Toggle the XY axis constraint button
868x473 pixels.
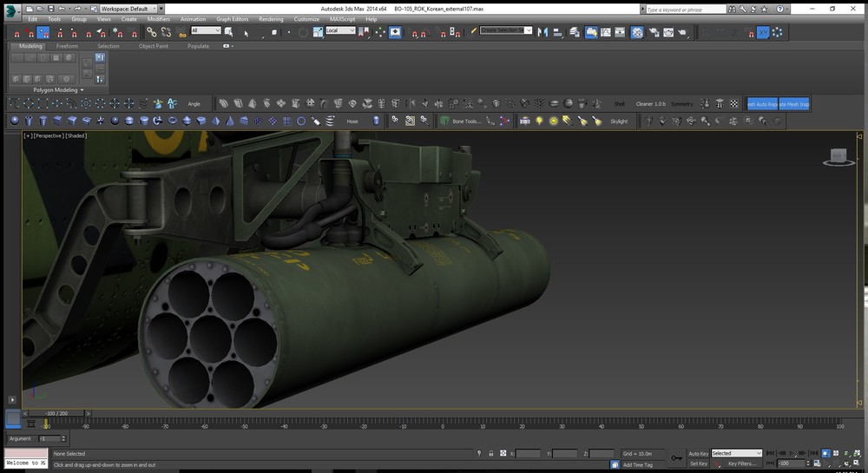(762, 32)
